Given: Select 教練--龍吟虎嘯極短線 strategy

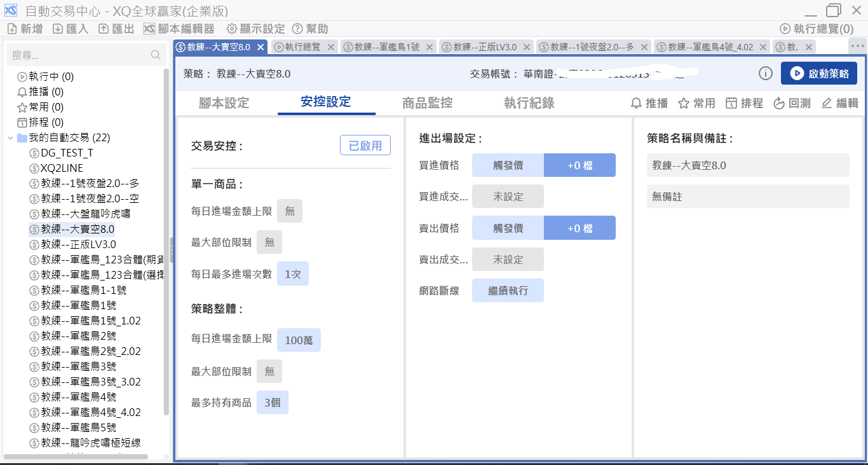Looking at the screenshot, I should [85, 443].
